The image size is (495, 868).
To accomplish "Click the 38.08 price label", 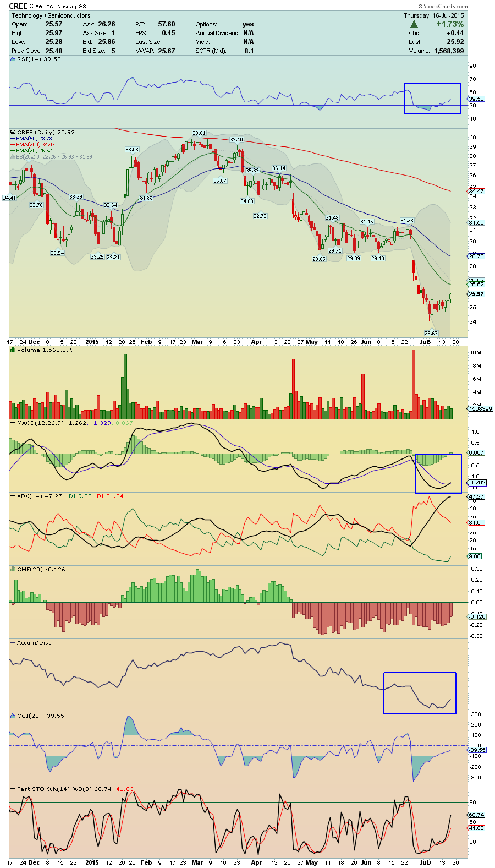I will (132, 150).
